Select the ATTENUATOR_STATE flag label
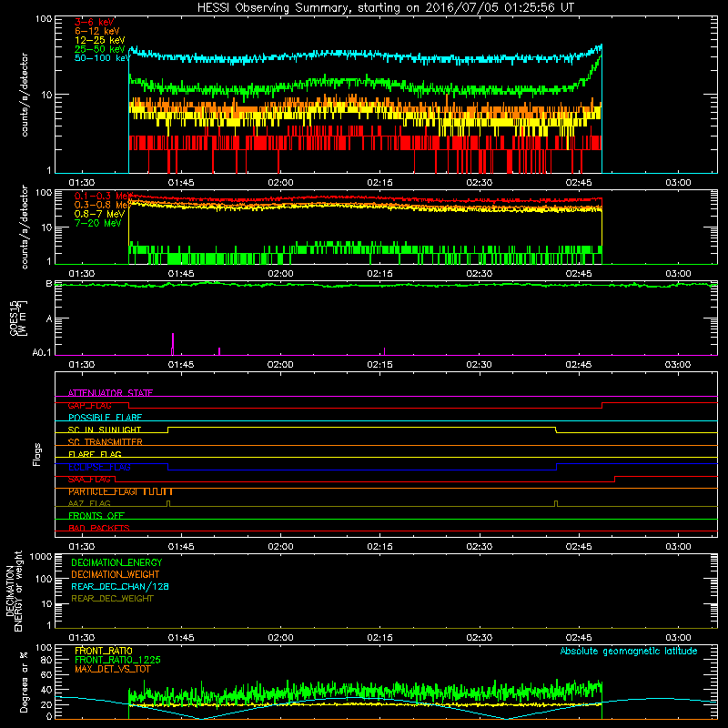 click(x=110, y=393)
